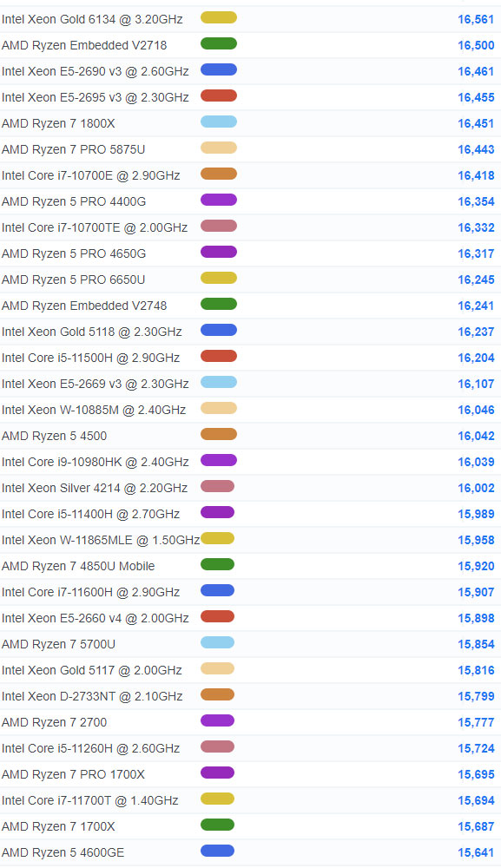Viewport: 501px width, 868px height.
Task: Click score 16,245 for Ryzen 5 PRO 6650U
Action: (x=476, y=279)
